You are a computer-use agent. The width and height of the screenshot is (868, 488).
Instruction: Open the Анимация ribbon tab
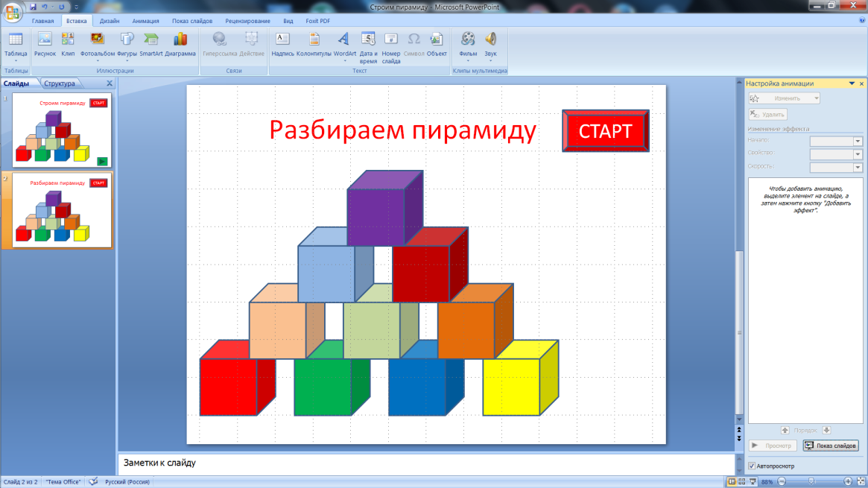click(x=145, y=21)
